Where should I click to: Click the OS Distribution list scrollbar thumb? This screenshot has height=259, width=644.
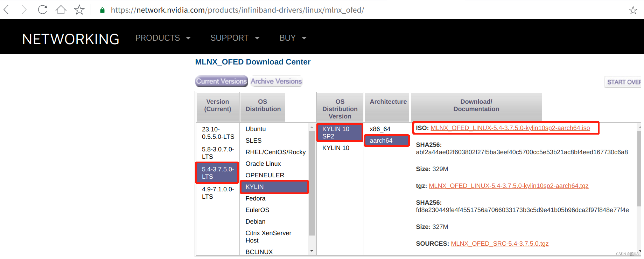[311, 184]
